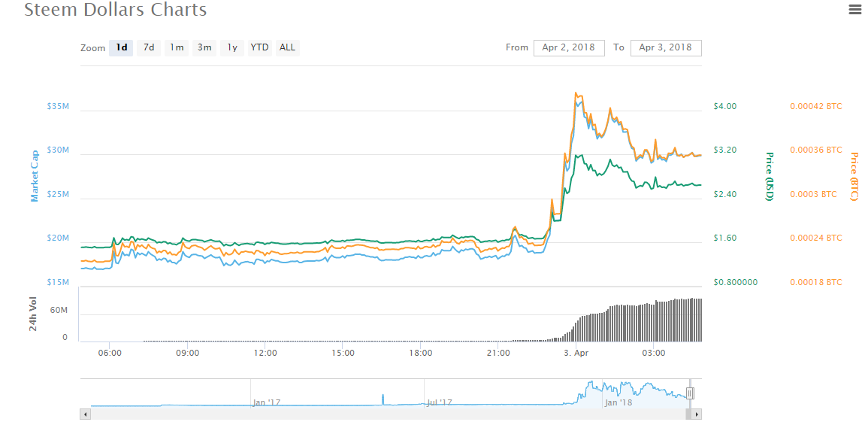Click the $0.800000 USD price label
The image size is (868, 425).
(735, 283)
